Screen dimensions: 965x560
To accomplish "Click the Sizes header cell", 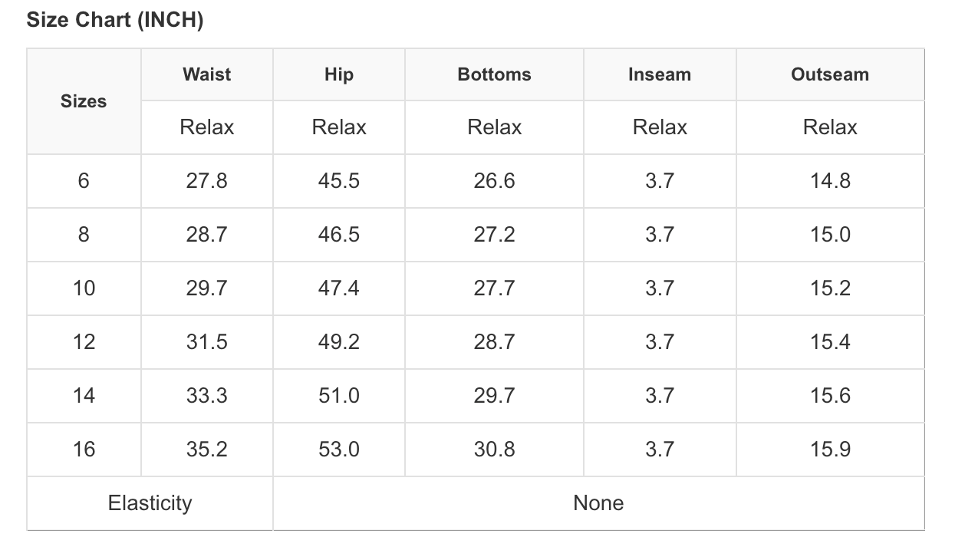I will click(x=84, y=101).
